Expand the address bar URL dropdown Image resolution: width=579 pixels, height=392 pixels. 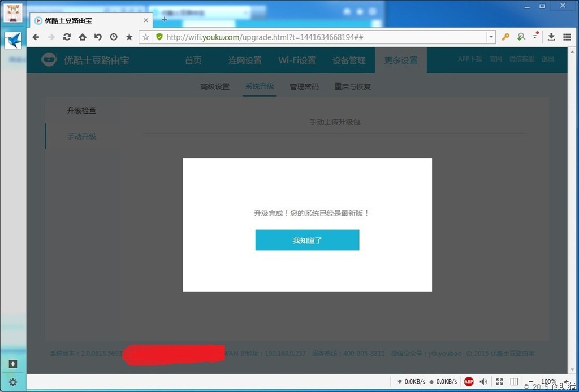490,37
